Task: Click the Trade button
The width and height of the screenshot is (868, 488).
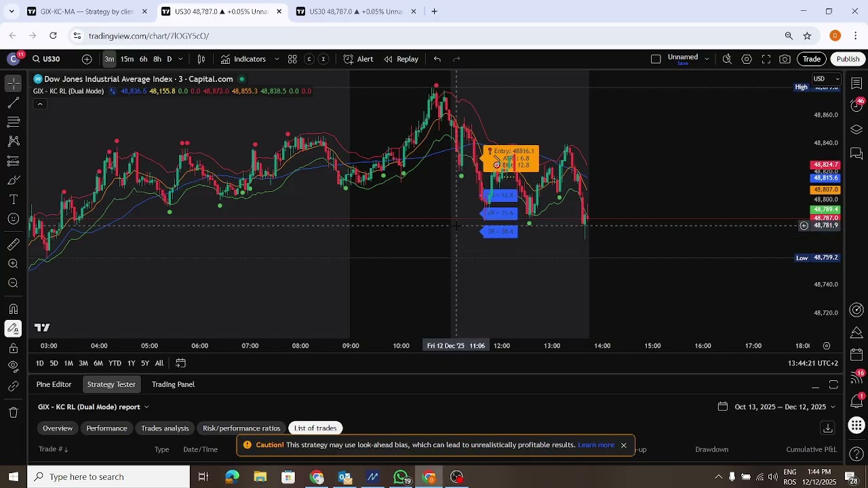Action: pyautogui.click(x=812, y=59)
